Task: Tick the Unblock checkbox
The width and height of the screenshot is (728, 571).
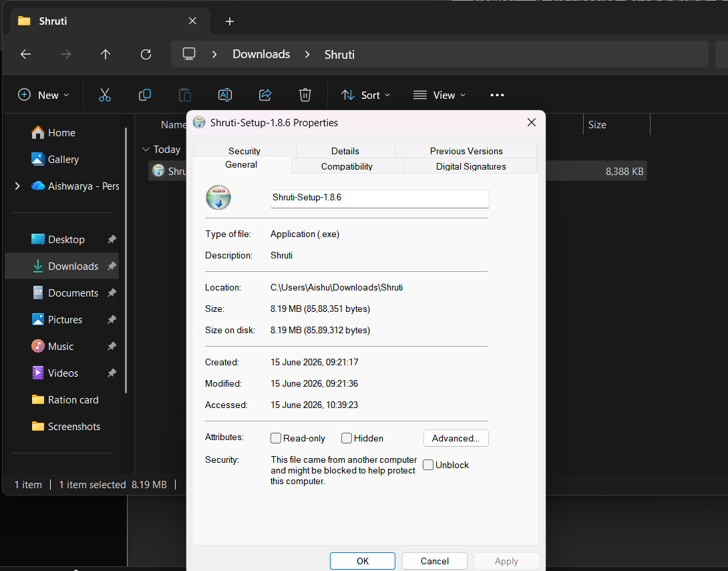Action: (x=428, y=465)
